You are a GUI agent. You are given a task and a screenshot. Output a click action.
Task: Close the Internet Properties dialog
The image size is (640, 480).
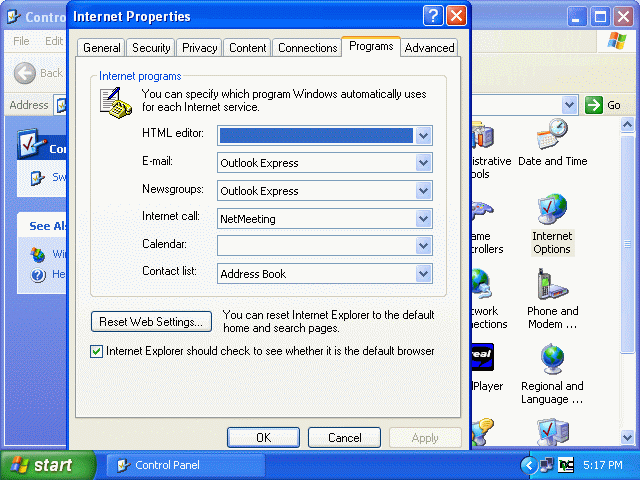coord(456,16)
